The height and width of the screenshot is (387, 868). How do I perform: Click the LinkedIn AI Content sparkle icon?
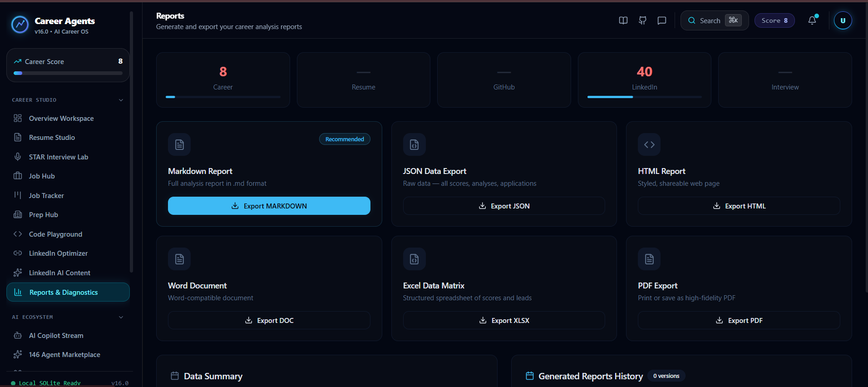(18, 273)
